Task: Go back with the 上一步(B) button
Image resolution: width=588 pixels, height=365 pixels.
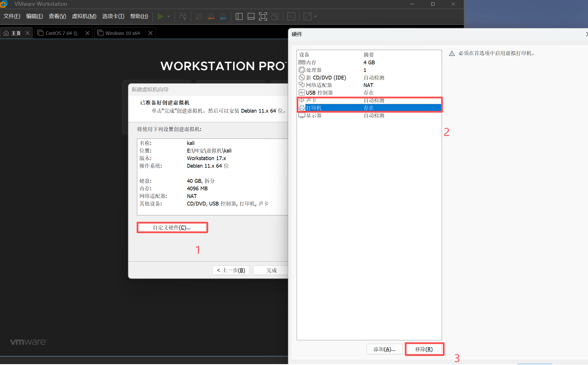Action: click(231, 270)
